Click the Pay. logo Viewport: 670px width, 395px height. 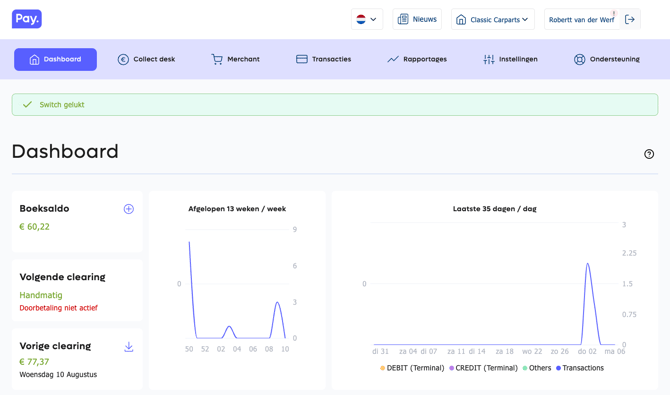pyautogui.click(x=26, y=19)
